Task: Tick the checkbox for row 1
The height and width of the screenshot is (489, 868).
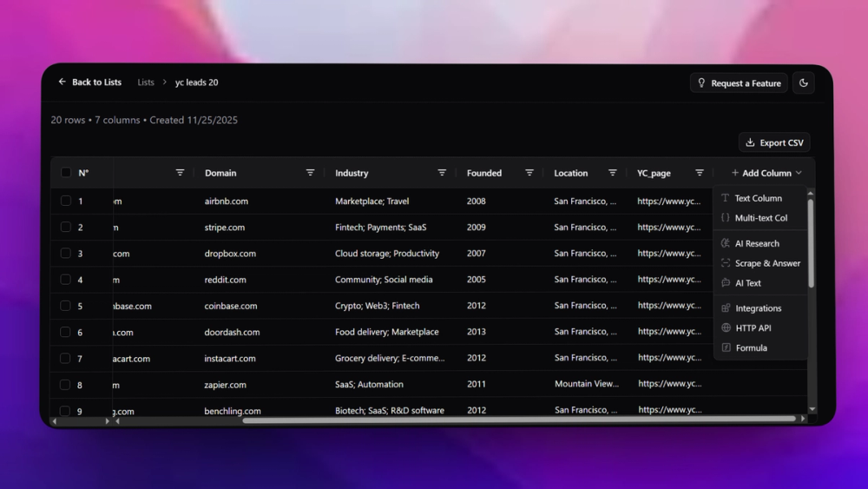Action: [66, 202]
